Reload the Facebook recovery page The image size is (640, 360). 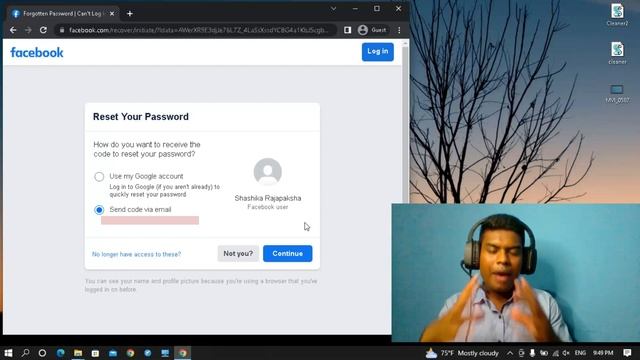43,30
